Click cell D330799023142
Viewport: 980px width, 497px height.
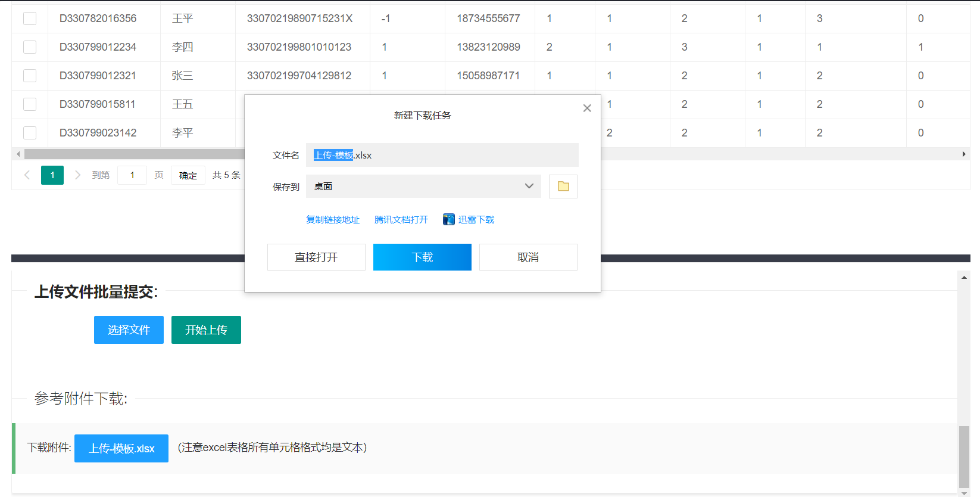(98, 133)
